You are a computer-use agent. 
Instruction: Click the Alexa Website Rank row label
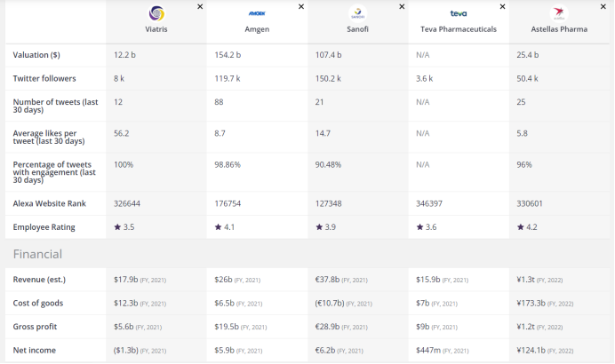tap(50, 203)
